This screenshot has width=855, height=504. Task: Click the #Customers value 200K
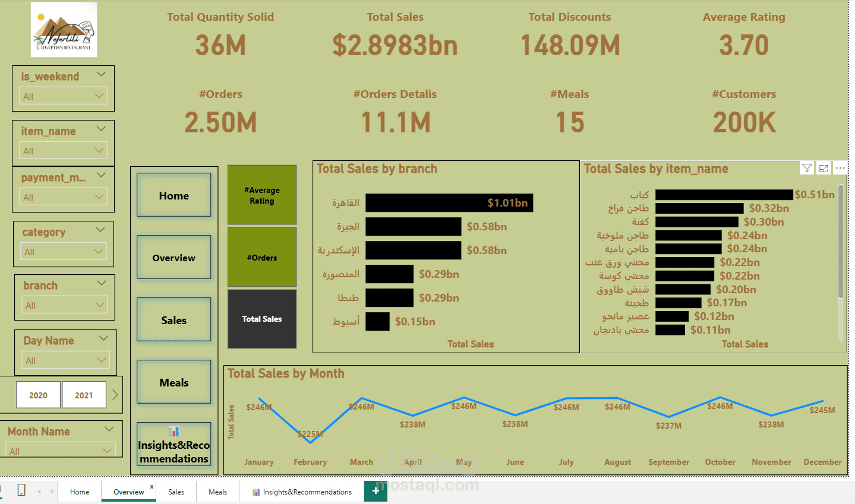(x=744, y=122)
